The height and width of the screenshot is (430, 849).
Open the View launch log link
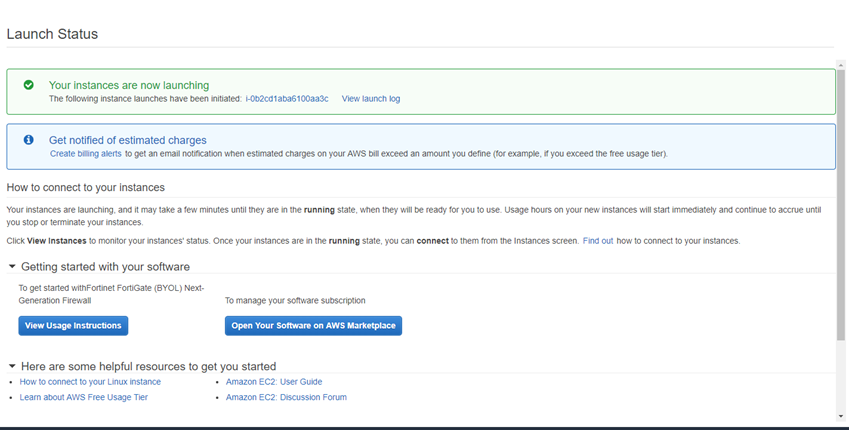point(370,99)
